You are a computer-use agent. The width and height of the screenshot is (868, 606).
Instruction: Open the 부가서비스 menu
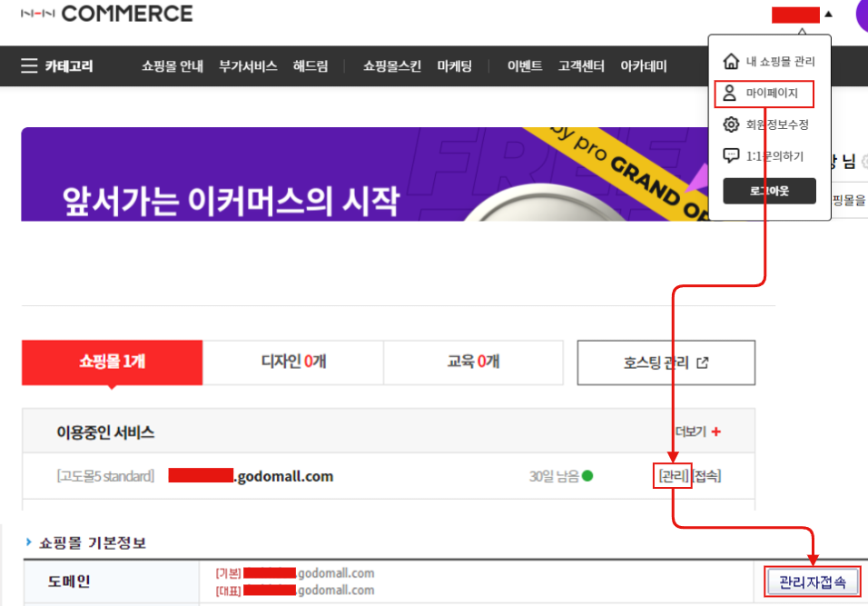(x=248, y=66)
